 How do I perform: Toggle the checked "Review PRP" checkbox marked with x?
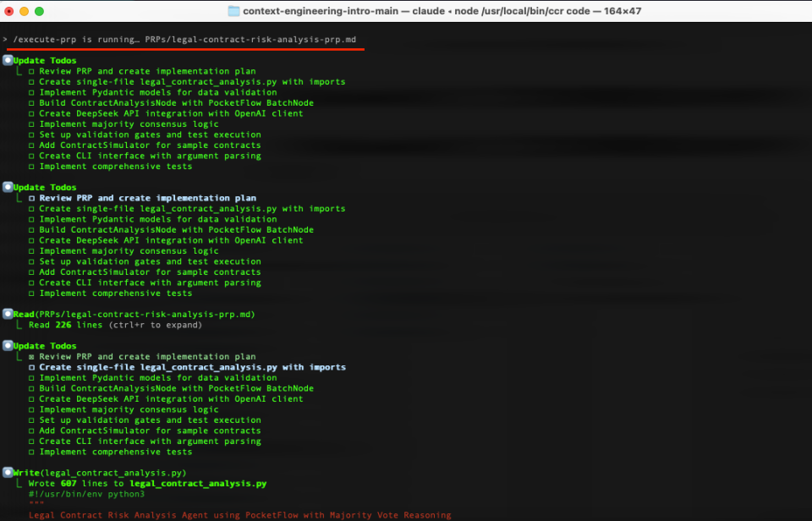coord(31,357)
